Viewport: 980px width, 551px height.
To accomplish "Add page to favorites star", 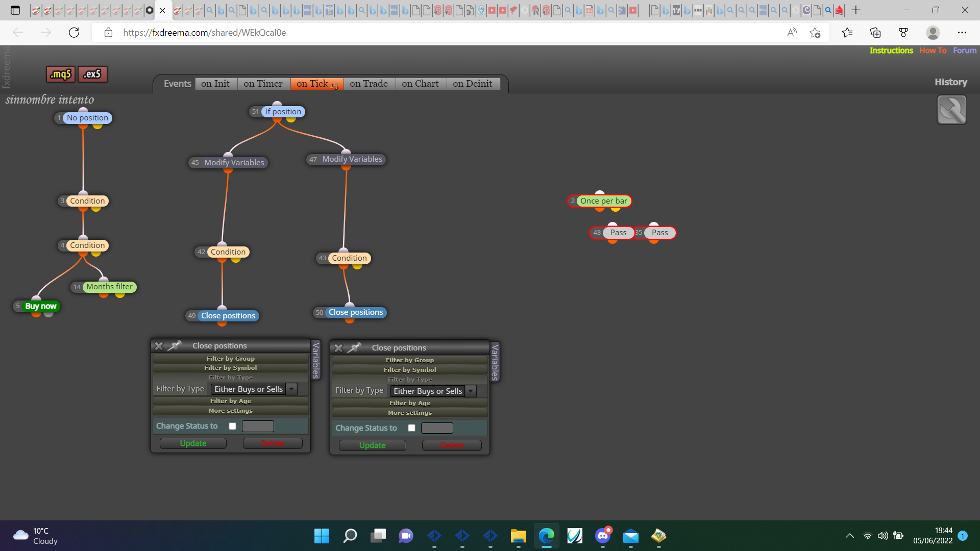I will pos(815,33).
